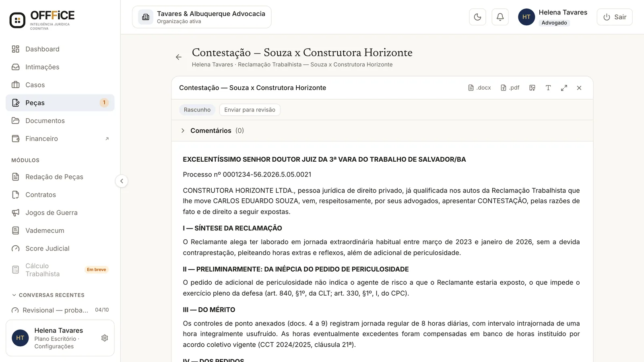Click the page title Contestação — Souza x Construtora Horizonte
644x362 pixels.
[x=302, y=53]
